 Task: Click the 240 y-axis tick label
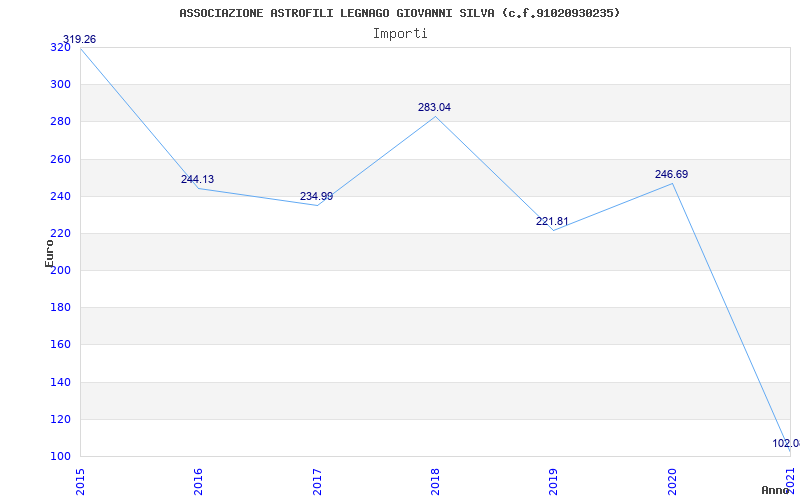60,196
